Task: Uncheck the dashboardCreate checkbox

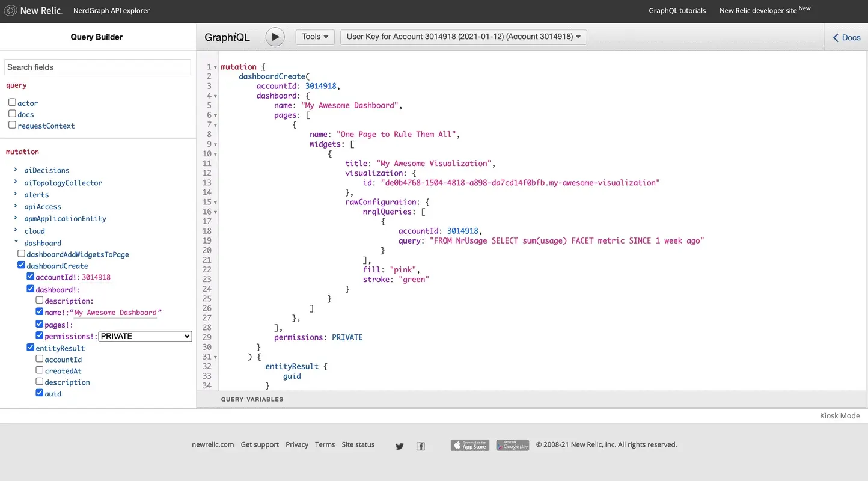Action: point(22,265)
